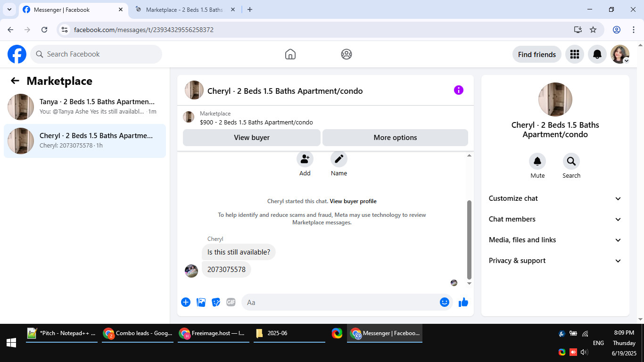This screenshot has width=644, height=362.
Task: Switch to Combo leads Chrome taskbar window
Action: pyautogui.click(x=138, y=333)
